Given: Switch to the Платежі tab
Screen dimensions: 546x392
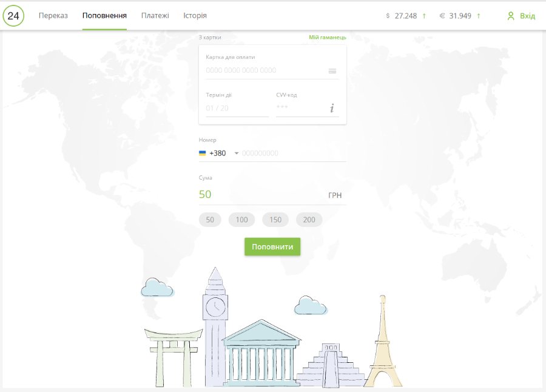Looking at the screenshot, I should click(x=155, y=16).
